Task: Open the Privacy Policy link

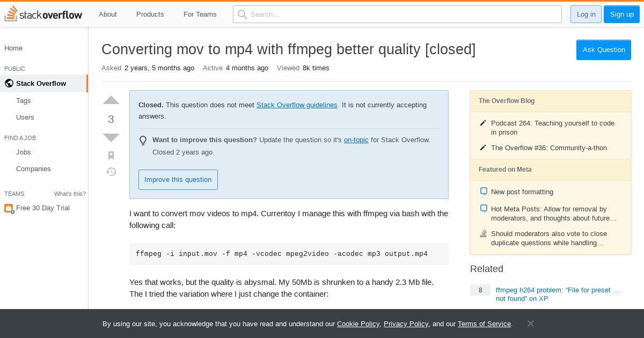Action: tap(406, 324)
